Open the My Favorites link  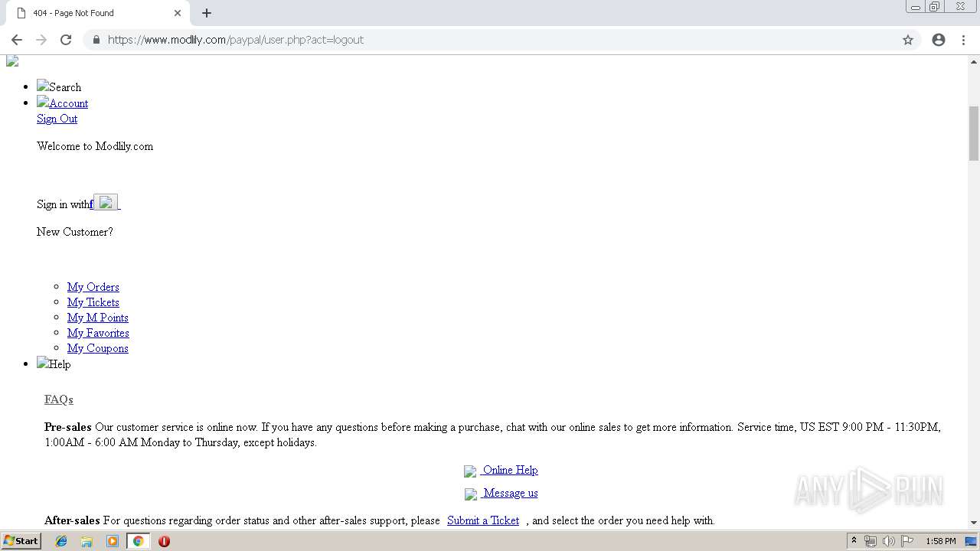[x=98, y=333]
